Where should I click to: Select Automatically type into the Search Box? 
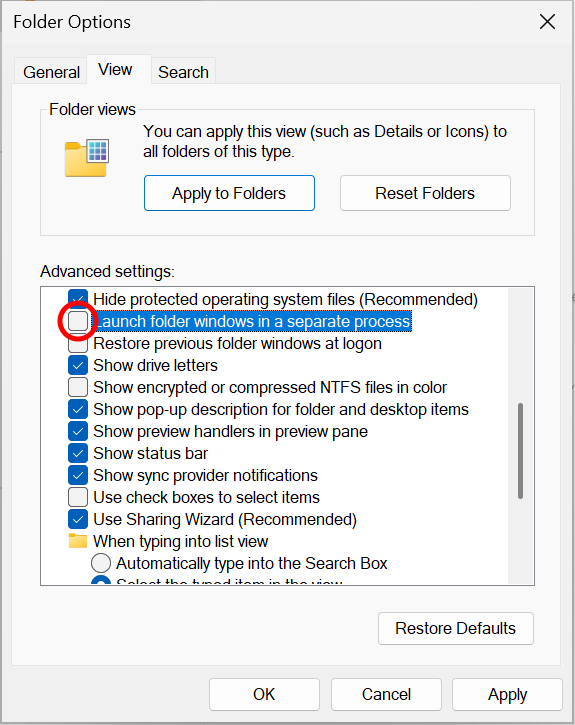101,563
